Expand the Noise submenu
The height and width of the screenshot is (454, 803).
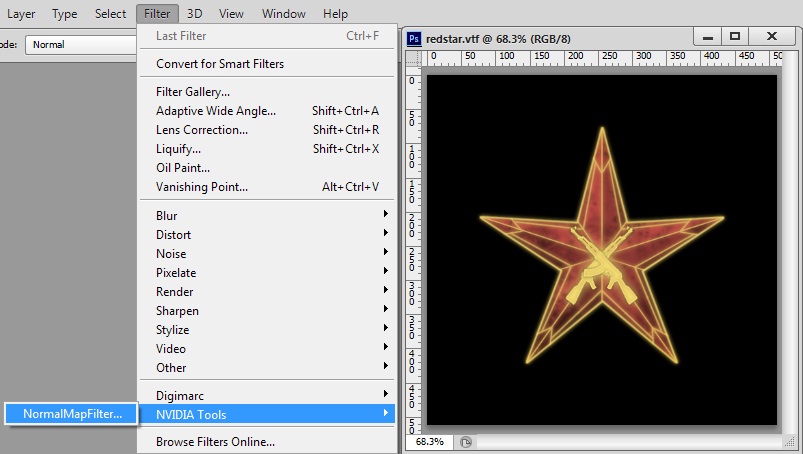[x=267, y=253]
